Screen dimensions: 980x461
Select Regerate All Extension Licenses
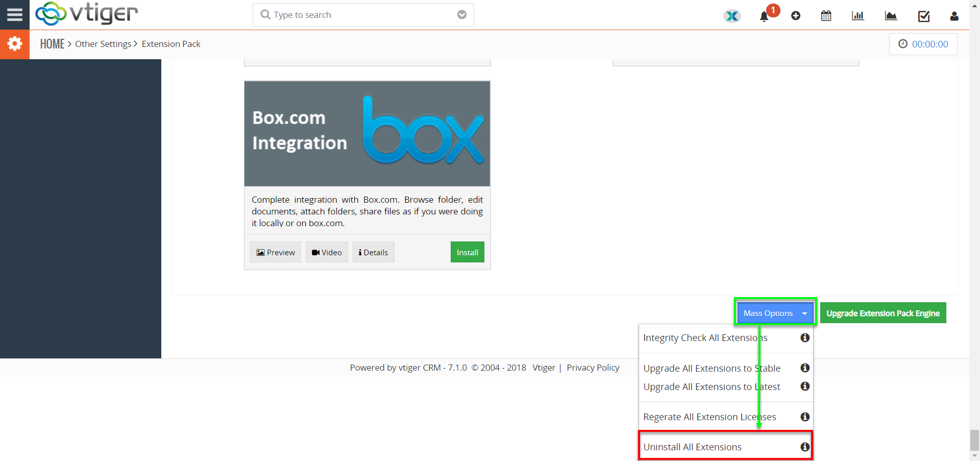709,417
